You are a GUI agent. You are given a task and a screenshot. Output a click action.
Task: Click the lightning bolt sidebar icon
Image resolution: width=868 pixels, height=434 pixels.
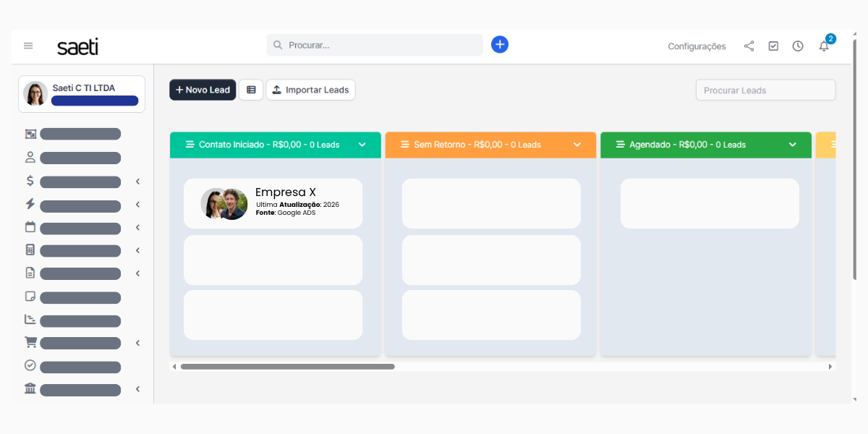click(x=30, y=205)
